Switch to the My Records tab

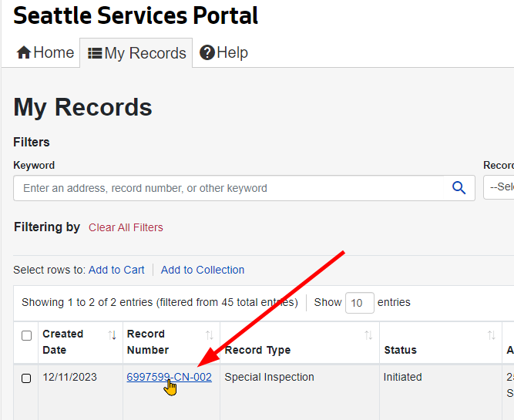[x=136, y=53]
